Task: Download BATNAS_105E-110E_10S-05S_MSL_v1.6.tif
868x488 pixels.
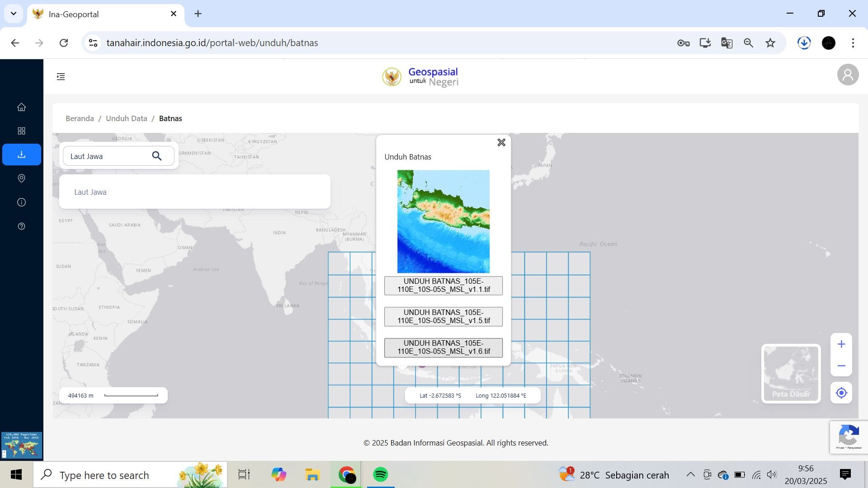Action: pos(443,347)
